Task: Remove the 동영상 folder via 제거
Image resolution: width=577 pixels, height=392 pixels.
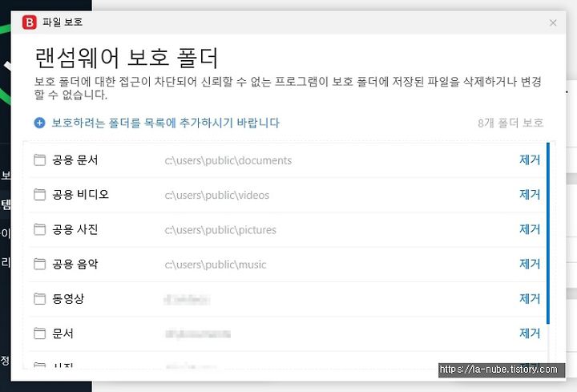Action: (530, 298)
